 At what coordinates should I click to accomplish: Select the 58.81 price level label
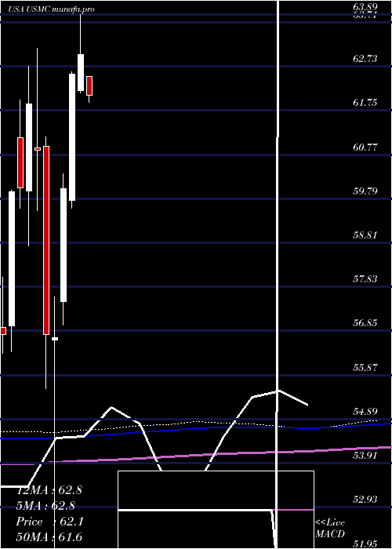tap(365, 235)
